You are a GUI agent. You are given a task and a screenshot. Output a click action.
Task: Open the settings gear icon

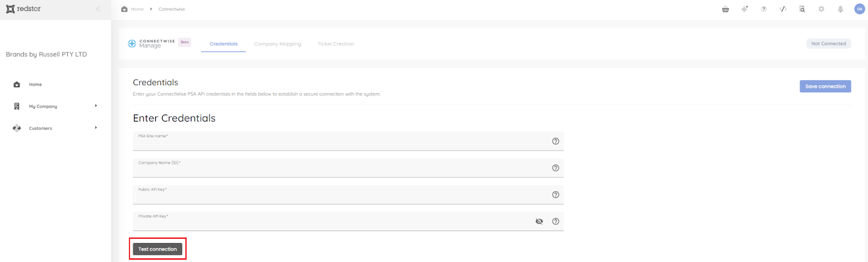821,9
